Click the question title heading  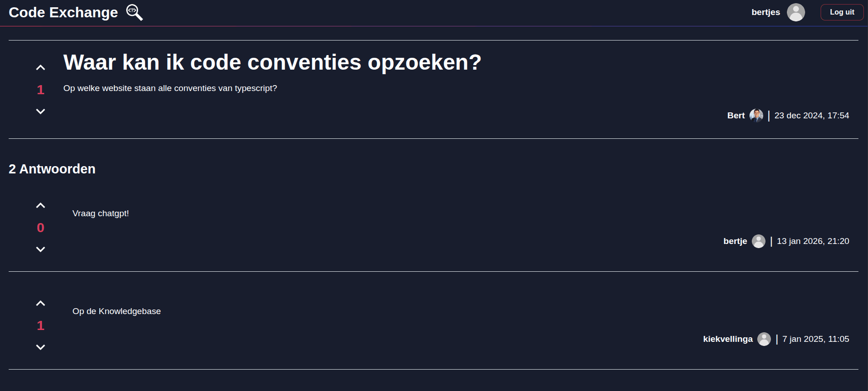(272, 62)
